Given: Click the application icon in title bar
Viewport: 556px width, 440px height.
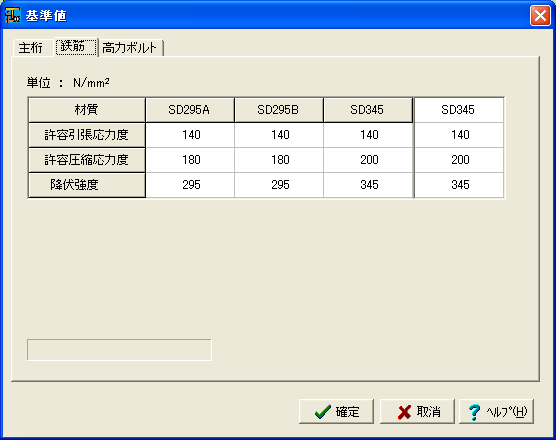Looking at the screenshot, I should tap(12, 15).
